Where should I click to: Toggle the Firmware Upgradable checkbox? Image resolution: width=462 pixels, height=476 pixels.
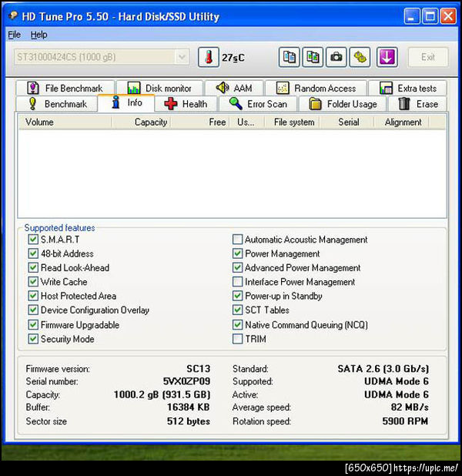coord(33,325)
